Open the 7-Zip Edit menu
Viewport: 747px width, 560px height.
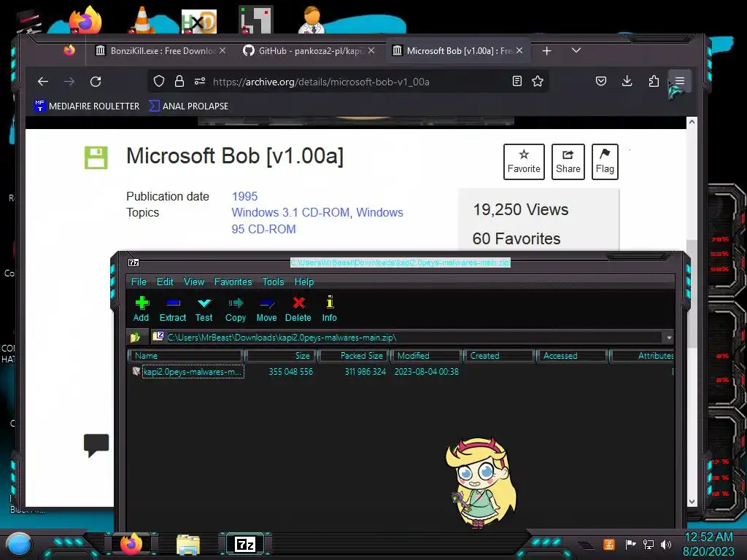[165, 282]
